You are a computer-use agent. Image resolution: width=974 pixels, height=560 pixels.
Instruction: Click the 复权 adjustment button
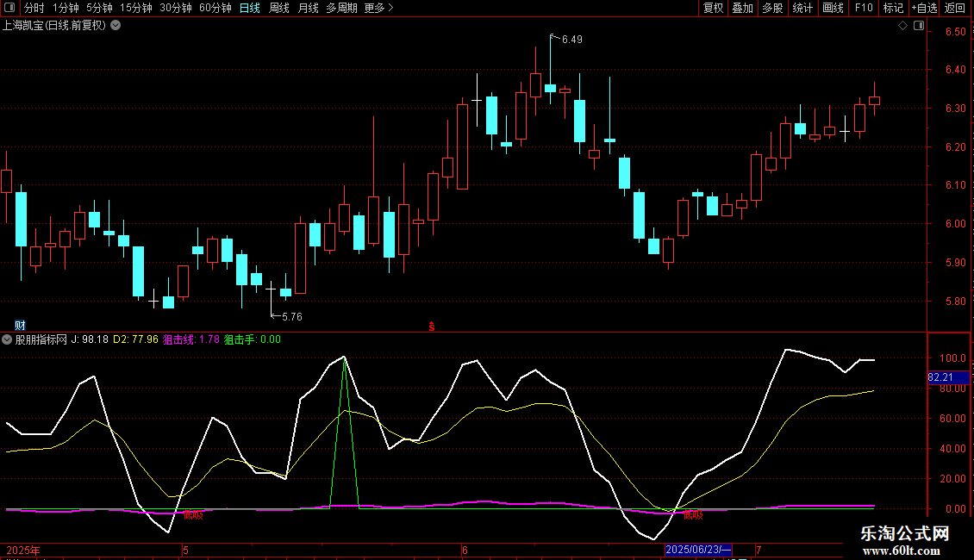tap(713, 8)
